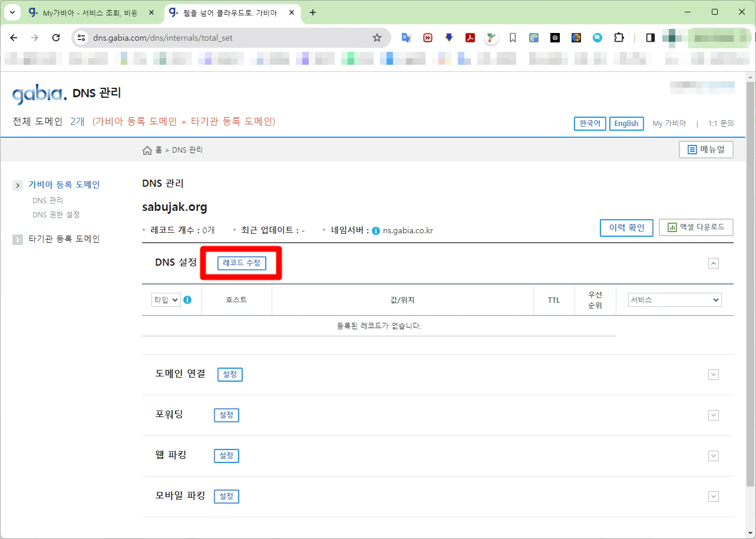Click the bookmark outline extension icon

click(513, 38)
